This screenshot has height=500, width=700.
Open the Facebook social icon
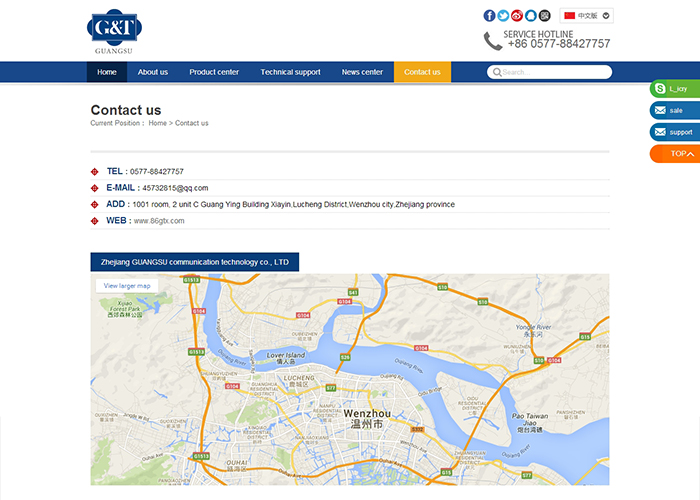coord(490,16)
